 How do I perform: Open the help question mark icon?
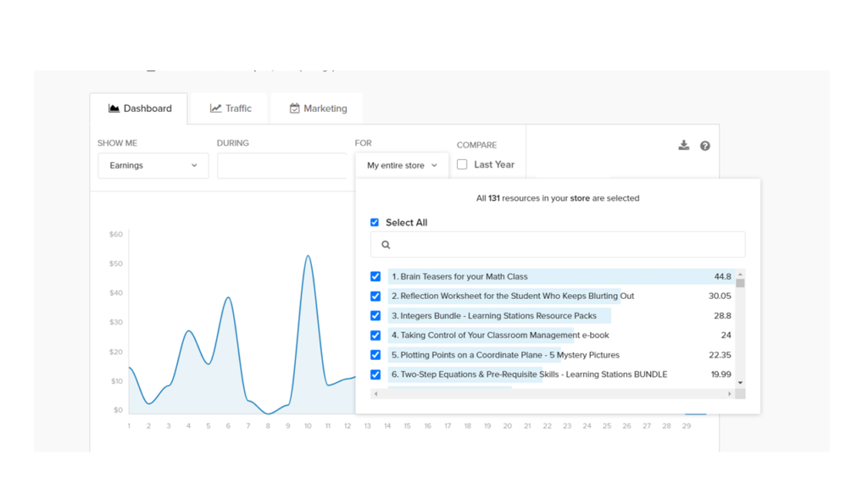tap(705, 146)
